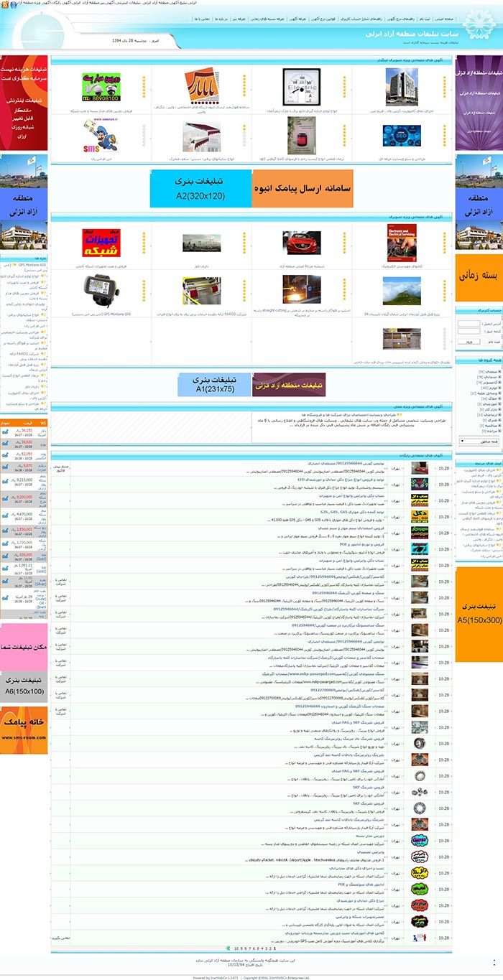Viewport: 503px width, 980px height.
Task: Open the Electronic and Electrical Servicing book thumbnail
Action: 402,242
